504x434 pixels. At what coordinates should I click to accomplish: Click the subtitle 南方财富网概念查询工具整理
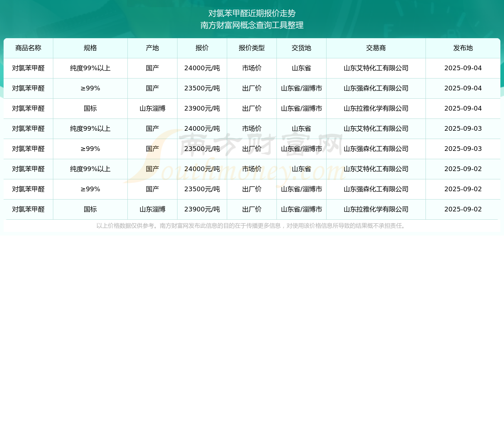[252, 25]
